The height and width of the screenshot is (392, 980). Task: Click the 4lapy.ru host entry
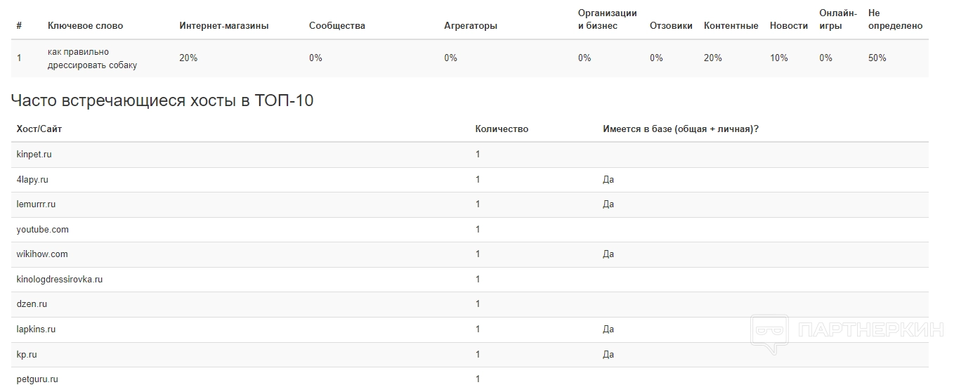tap(32, 180)
